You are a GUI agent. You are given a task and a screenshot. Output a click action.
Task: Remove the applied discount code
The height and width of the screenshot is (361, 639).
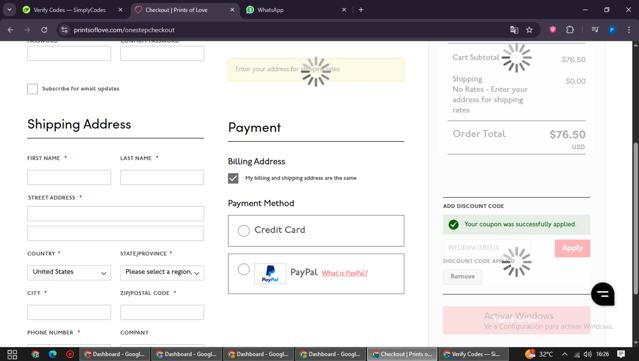pos(463,276)
